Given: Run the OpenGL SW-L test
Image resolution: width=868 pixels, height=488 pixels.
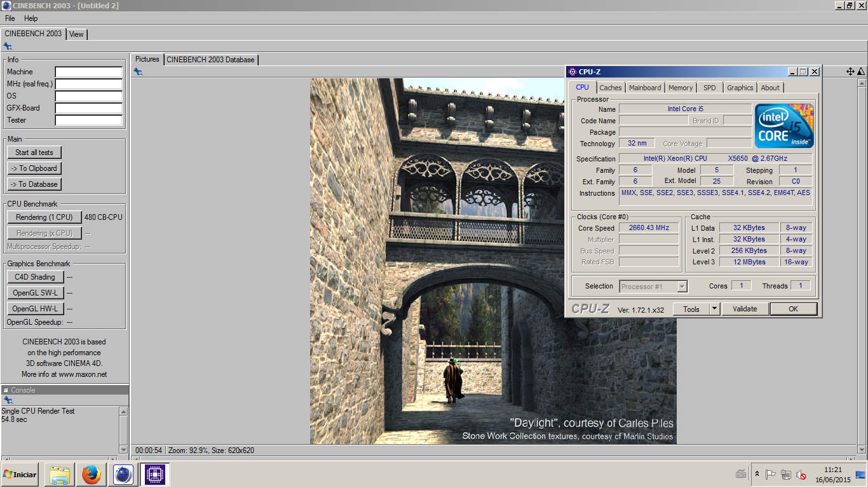Looking at the screenshot, I should [36, 293].
